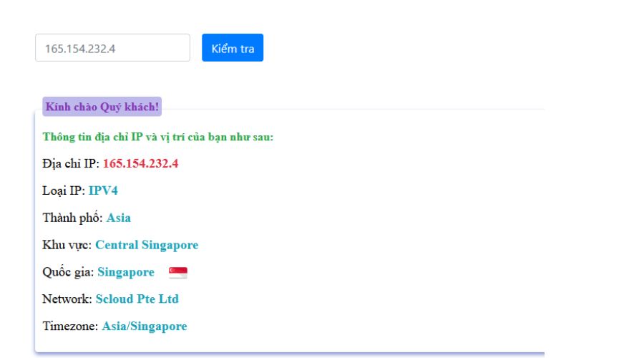
Task: Click the Khu vực label
Action: [67, 245]
